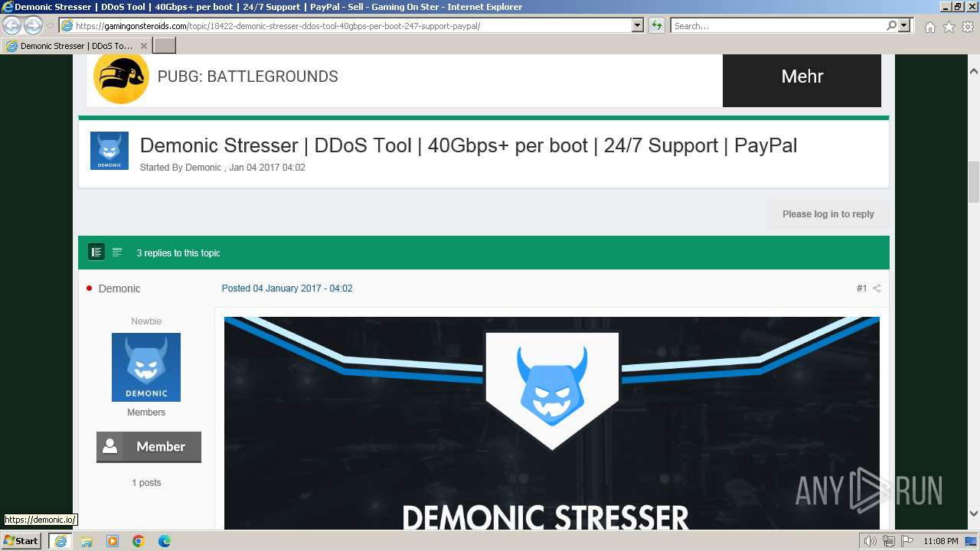The width and height of the screenshot is (980, 551).
Task: Close the Demonic Stresser browser tab
Action: pyautogui.click(x=143, y=46)
